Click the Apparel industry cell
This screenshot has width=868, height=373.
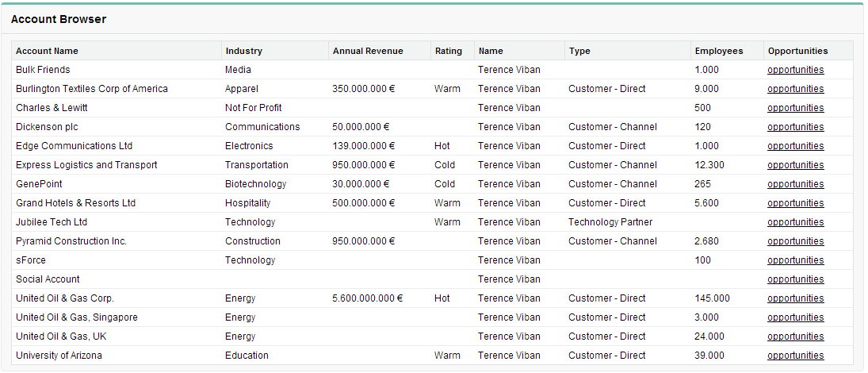(x=241, y=89)
